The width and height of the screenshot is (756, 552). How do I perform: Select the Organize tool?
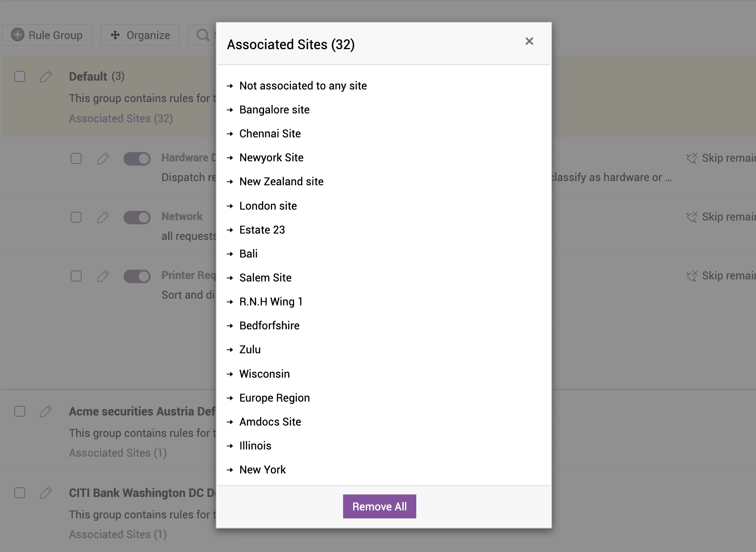point(140,35)
